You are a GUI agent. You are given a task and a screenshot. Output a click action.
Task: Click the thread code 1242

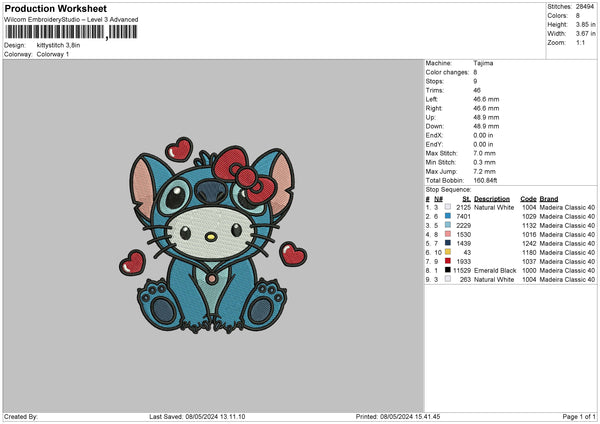pos(529,243)
